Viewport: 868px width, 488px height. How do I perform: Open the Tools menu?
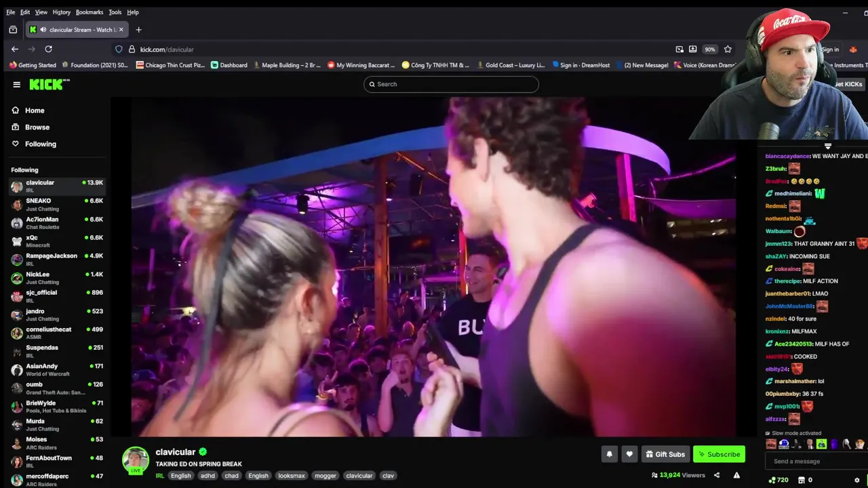coord(115,12)
